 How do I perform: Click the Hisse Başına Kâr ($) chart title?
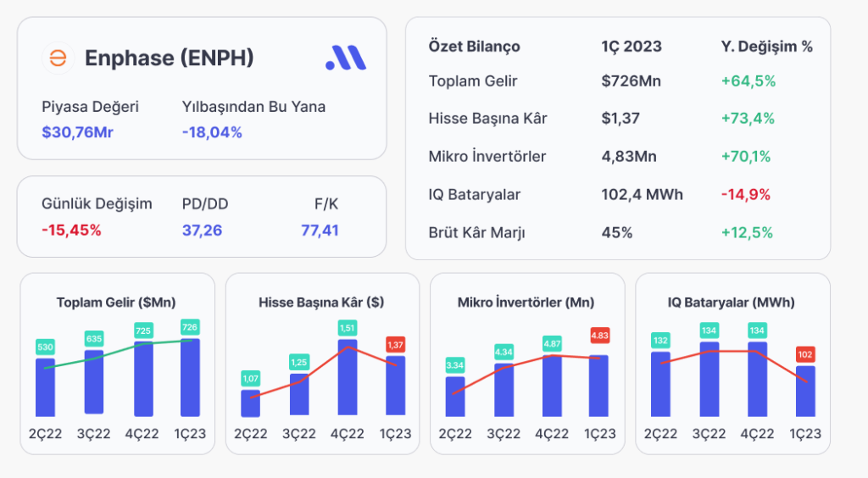321,303
